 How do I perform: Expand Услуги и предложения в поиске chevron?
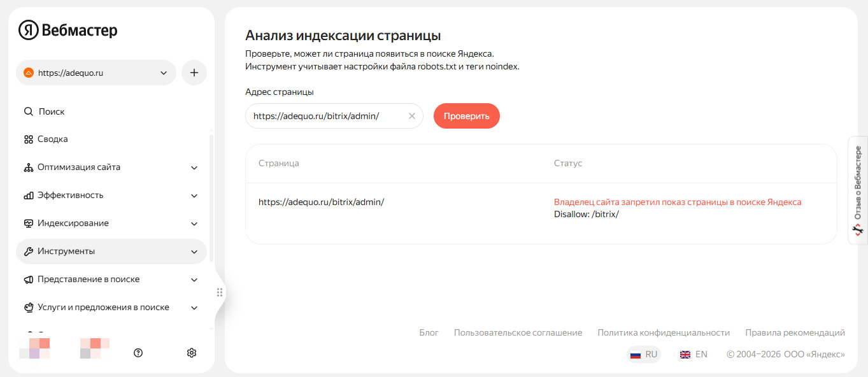tap(194, 308)
